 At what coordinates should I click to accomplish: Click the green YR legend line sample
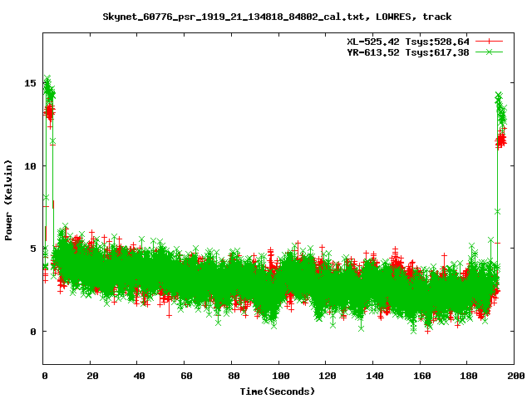(489, 52)
